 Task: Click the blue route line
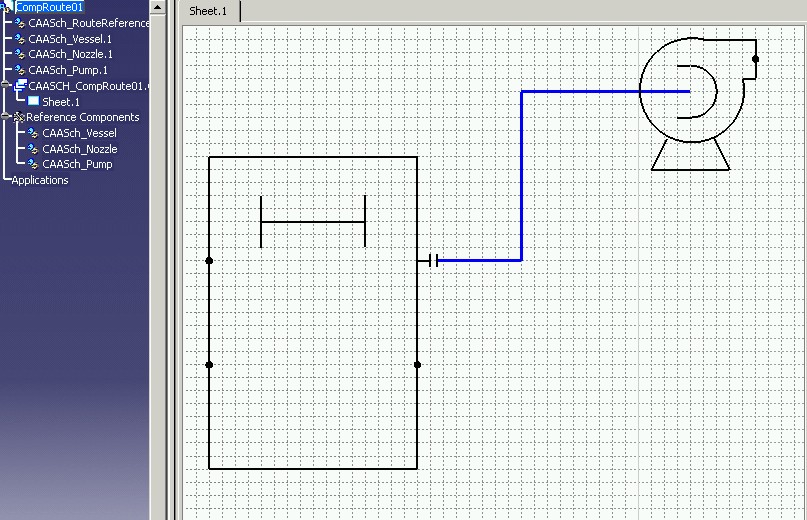click(x=521, y=180)
